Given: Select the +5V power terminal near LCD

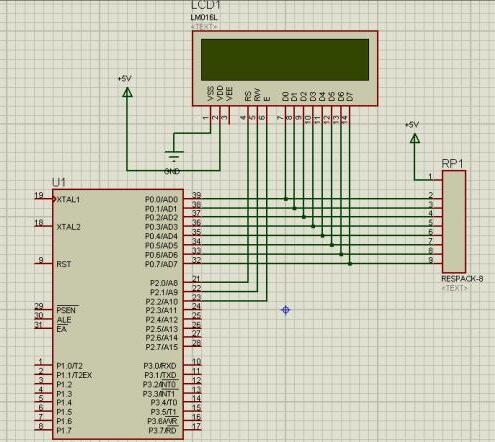Looking at the screenshot, I should pyautogui.click(x=127, y=92).
